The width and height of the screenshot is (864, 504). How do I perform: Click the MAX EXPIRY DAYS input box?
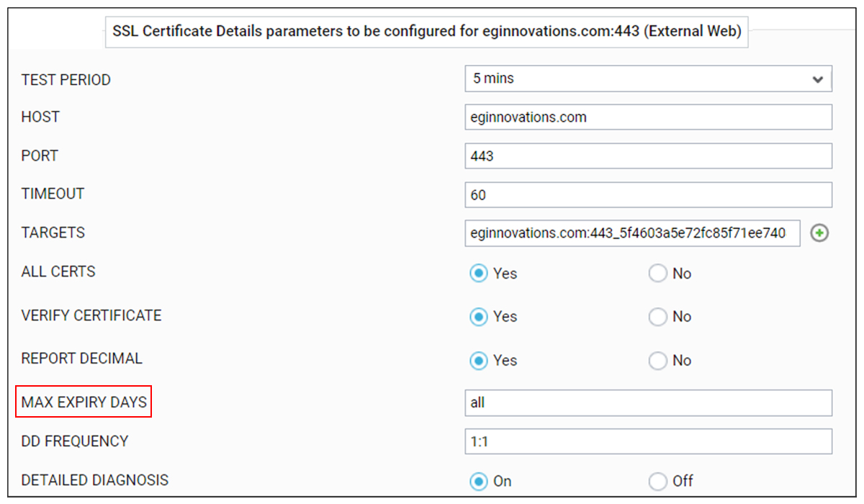[647, 403]
